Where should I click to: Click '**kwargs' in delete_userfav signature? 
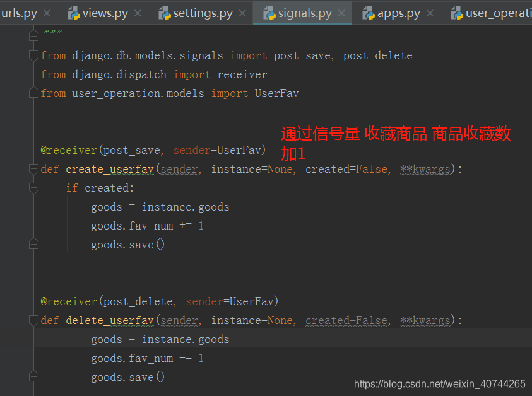(x=425, y=320)
